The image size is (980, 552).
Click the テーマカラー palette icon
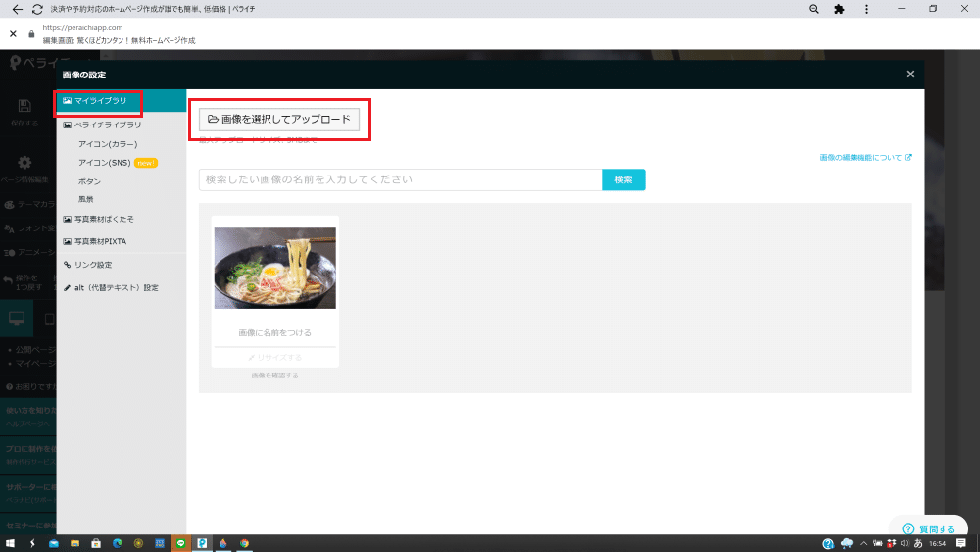point(10,204)
